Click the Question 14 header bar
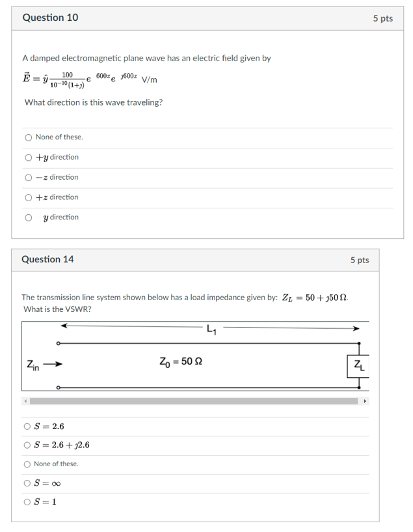The width and height of the screenshot is (413, 532). (x=195, y=259)
